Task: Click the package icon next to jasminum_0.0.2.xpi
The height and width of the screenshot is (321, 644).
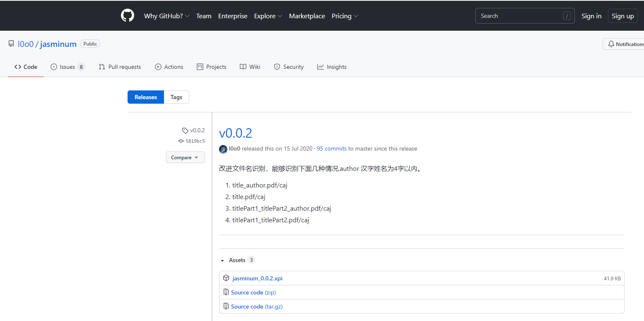Action: [226, 278]
